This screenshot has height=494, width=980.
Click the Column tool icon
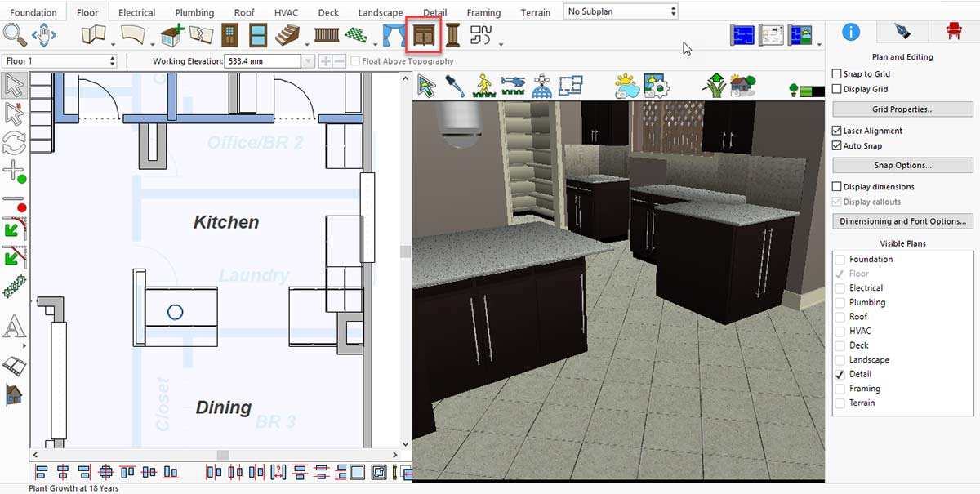click(x=452, y=35)
